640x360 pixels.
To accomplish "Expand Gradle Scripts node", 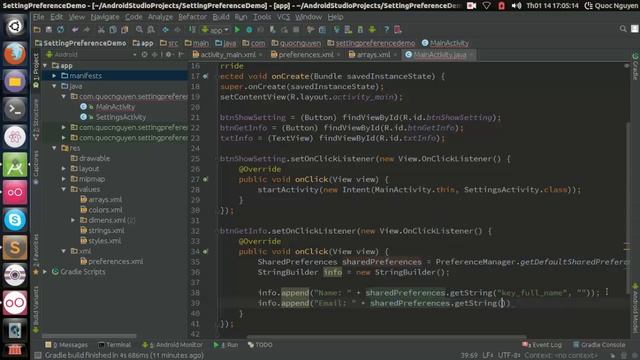I will (x=45, y=271).
